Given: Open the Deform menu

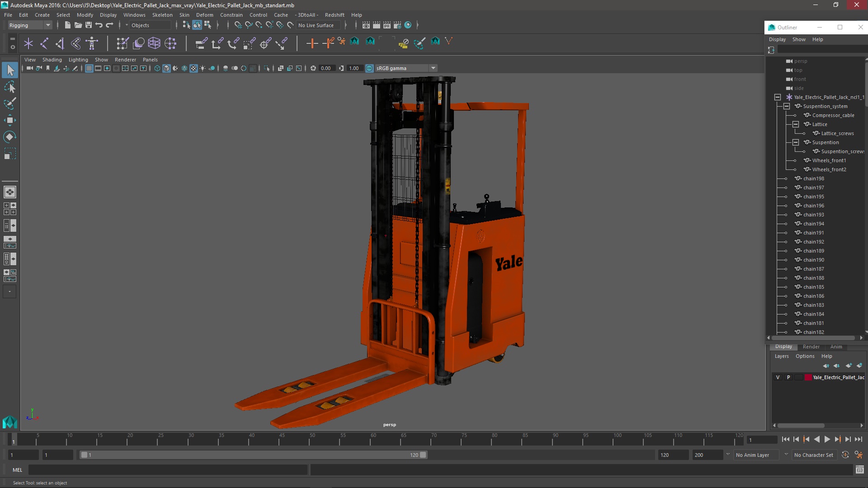Looking at the screenshot, I should (204, 15).
